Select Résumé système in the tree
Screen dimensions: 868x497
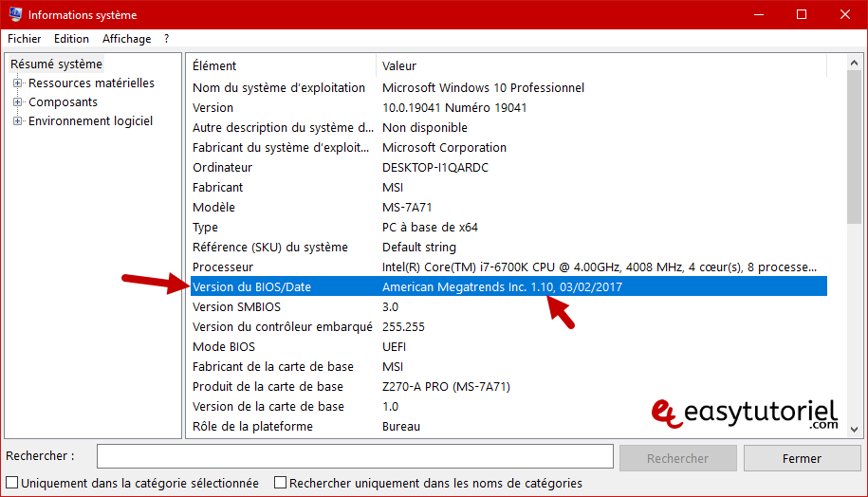[x=57, y=64]
